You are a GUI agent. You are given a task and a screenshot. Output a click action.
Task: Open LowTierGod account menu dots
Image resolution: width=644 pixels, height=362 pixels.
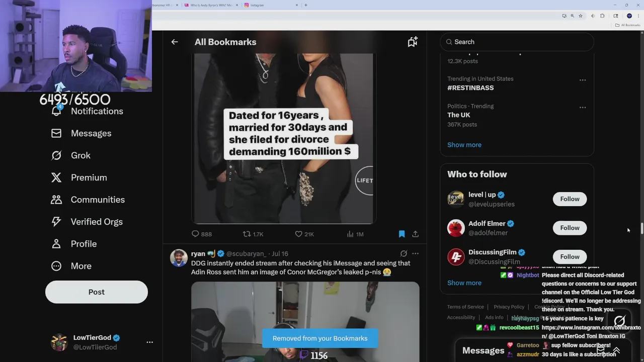tap(149, 342)
